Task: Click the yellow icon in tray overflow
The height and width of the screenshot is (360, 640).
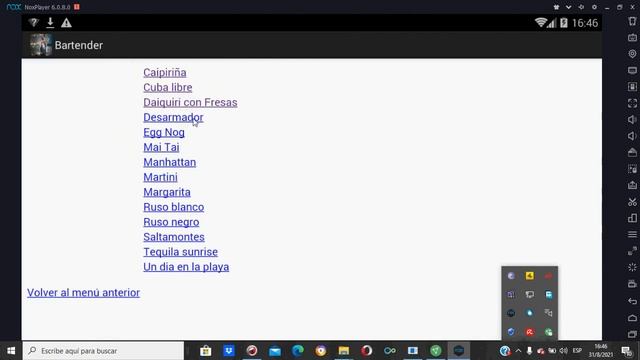Action: (x=529, y=276)
